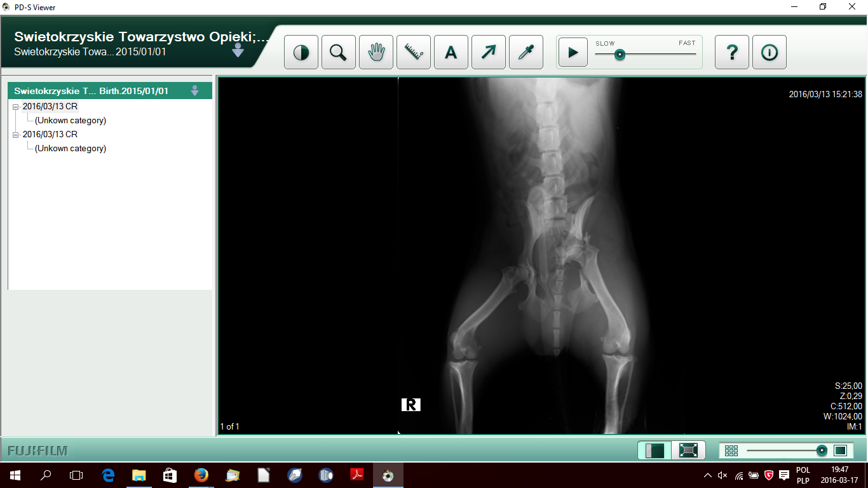The image size is (868, 488).
Task: Activate the arrow annotation tool
Action: click(x=488, y=52)
